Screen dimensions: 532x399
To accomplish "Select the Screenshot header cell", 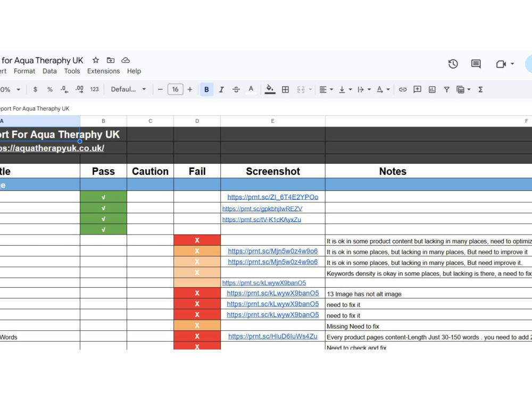I will point(273,171).
